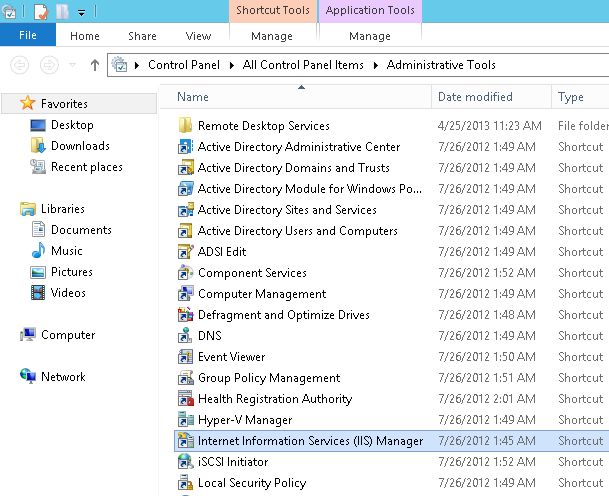
Task: Click the 7/26/2012 1:51 AM date cell
Action: click(x=487, y=377)
